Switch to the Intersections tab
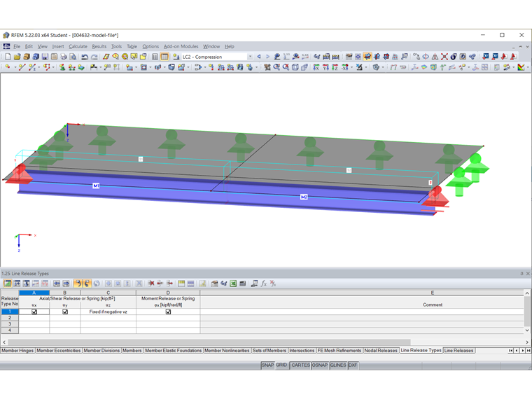Image resolution: width=532 pixels, height=399 pixels. coord(302,351)
